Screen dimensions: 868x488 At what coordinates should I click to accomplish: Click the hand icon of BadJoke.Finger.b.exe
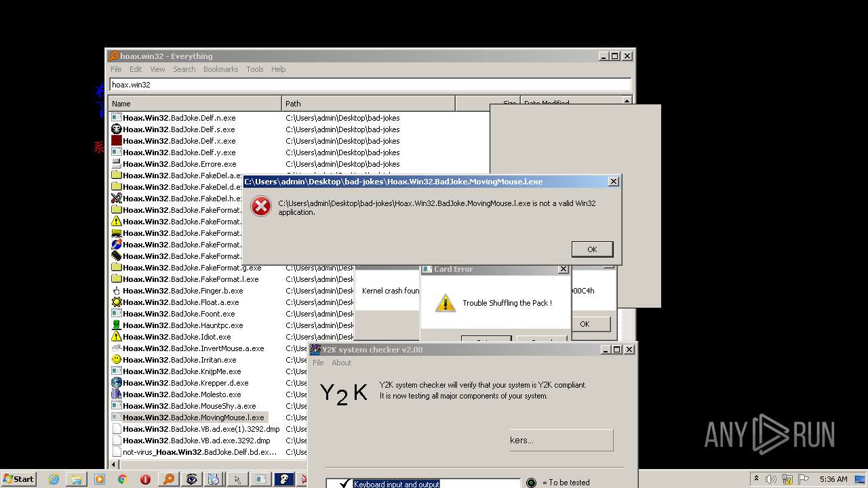(x=116, y=291)
